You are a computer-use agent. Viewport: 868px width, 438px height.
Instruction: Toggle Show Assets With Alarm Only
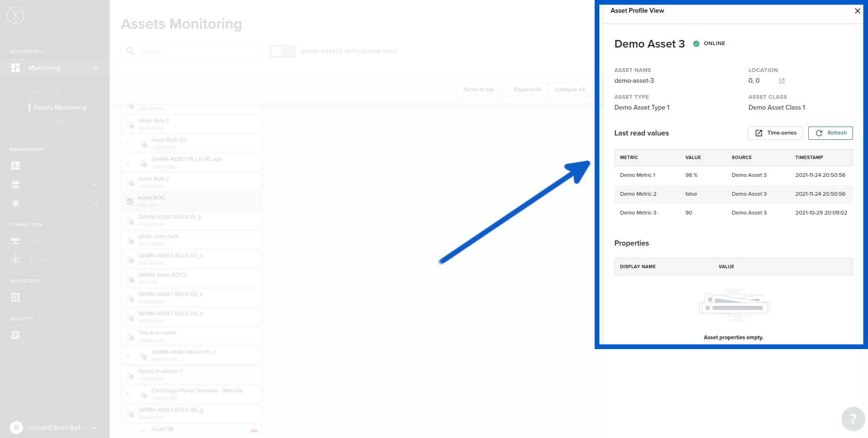282,51
